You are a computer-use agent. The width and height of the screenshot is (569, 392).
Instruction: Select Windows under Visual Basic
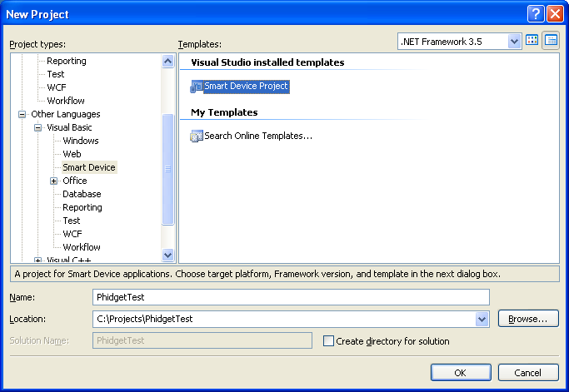[81, 141]
